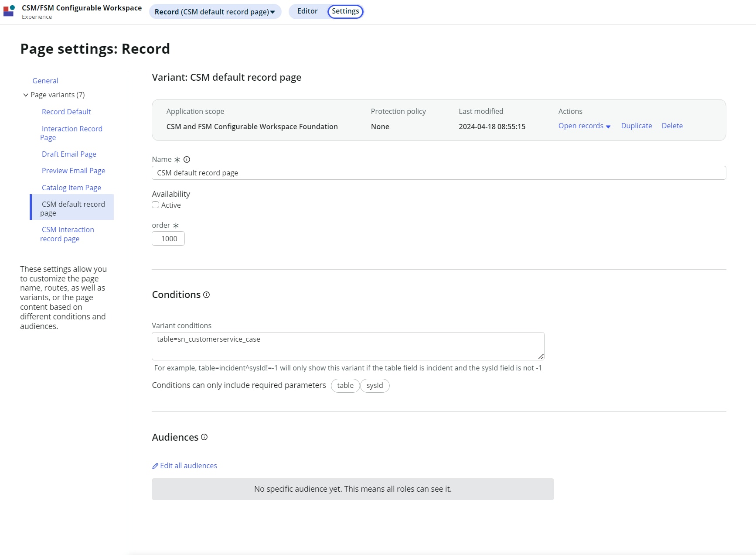
Task: Click the info icon beside the Name label
Action: (187, 159)
